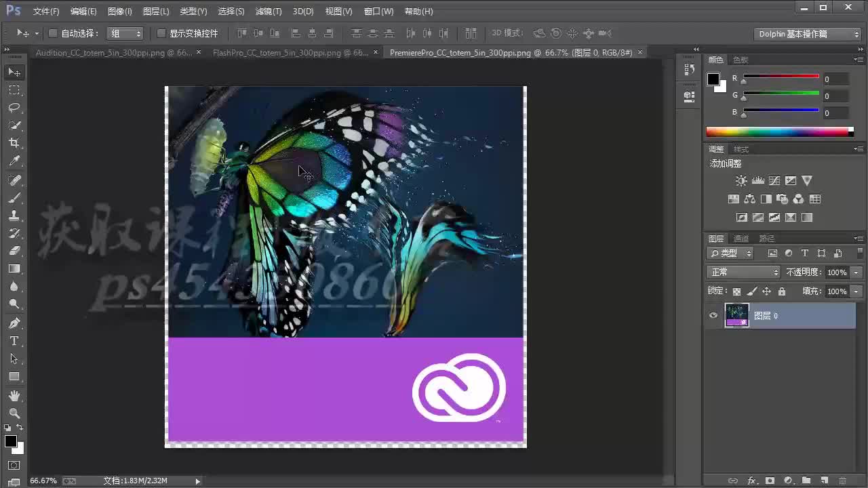The width and height of the screenshot is (868, 488).
Task: Enable lock transparent pixels on the layer
Action: point(736,291)
